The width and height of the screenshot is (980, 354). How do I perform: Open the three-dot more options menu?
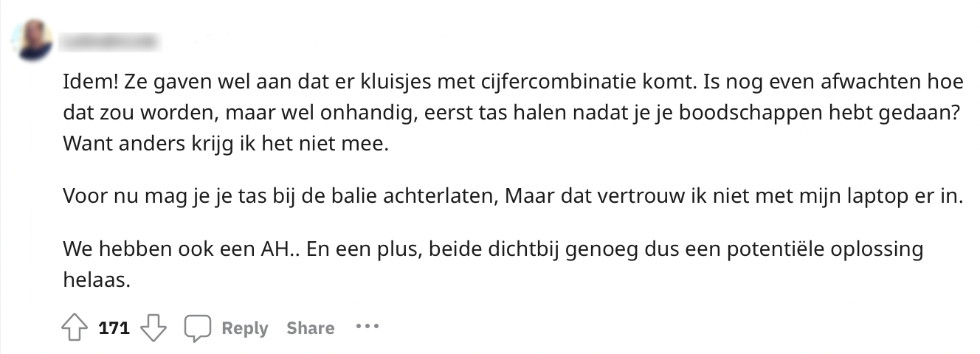(367, 326)
